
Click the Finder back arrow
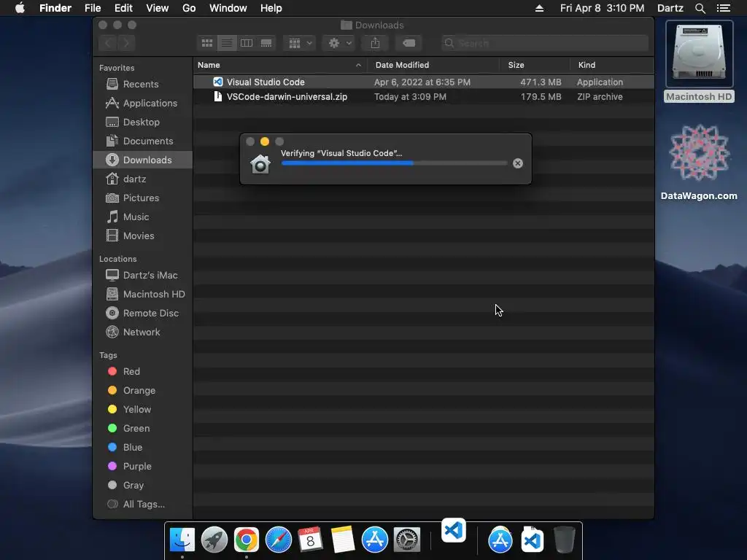108,43
